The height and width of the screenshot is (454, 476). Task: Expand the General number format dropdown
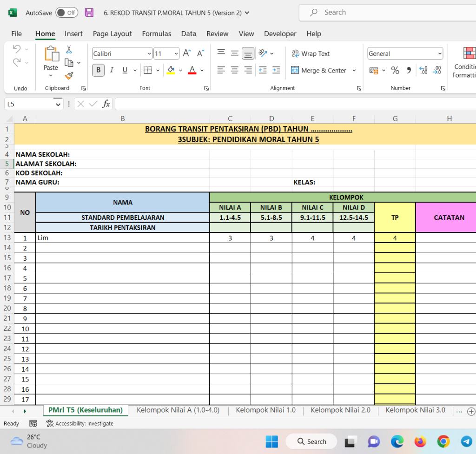(x=439, y=54)
